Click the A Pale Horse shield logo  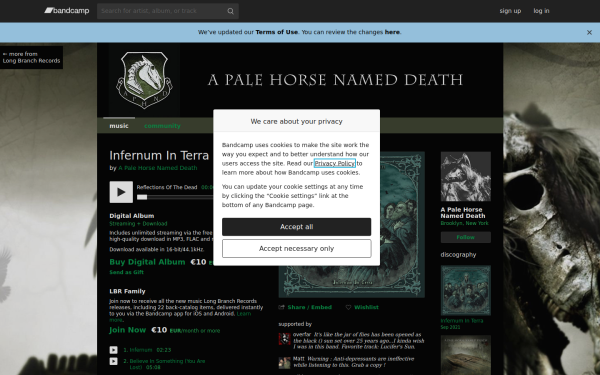click(144, 80)
